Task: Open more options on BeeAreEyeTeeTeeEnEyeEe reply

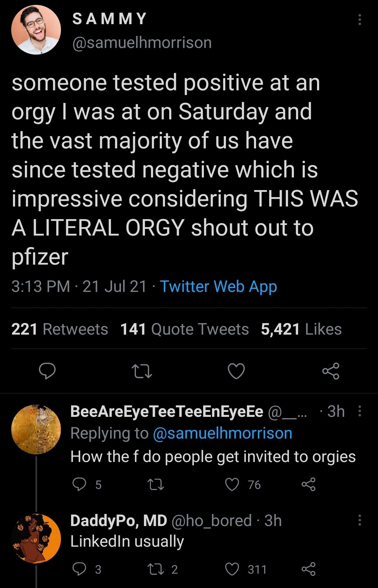Action: [x=359, y=411]
